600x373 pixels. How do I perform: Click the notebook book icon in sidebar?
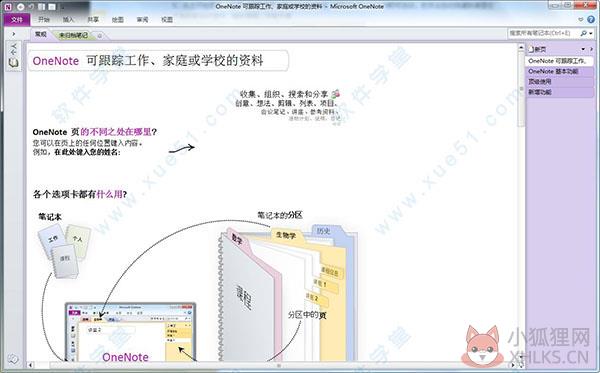[x=14, y=63]
